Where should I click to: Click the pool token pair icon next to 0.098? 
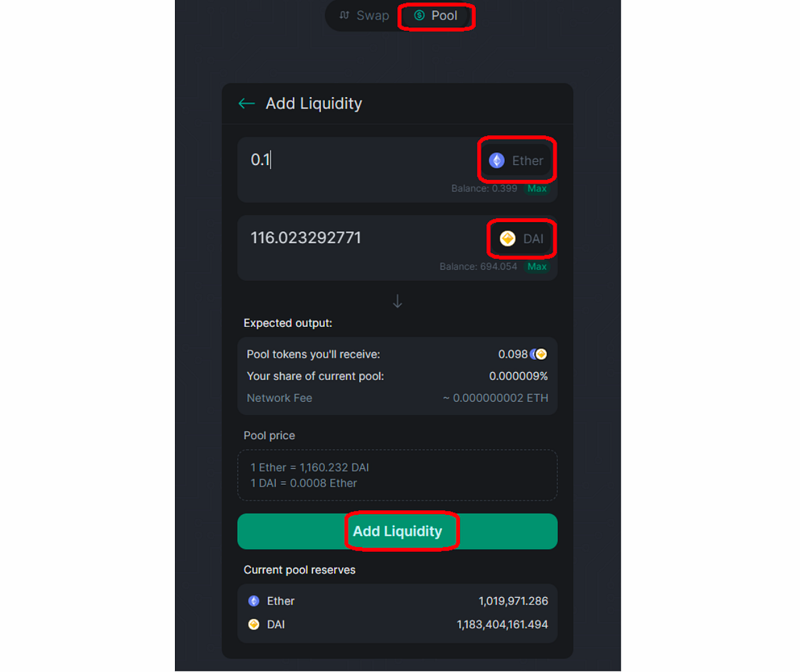[x=539, y=354]
